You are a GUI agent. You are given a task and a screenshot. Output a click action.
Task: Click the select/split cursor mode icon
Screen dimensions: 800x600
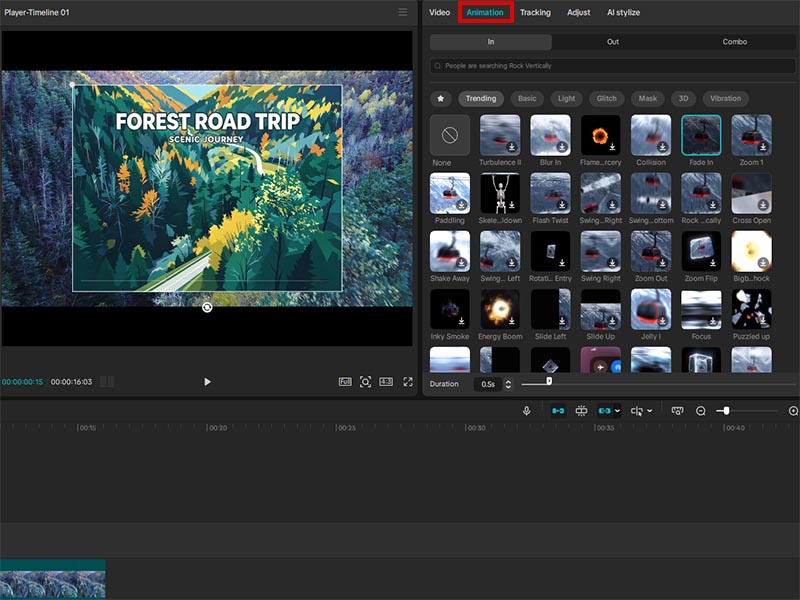point(637,411)
